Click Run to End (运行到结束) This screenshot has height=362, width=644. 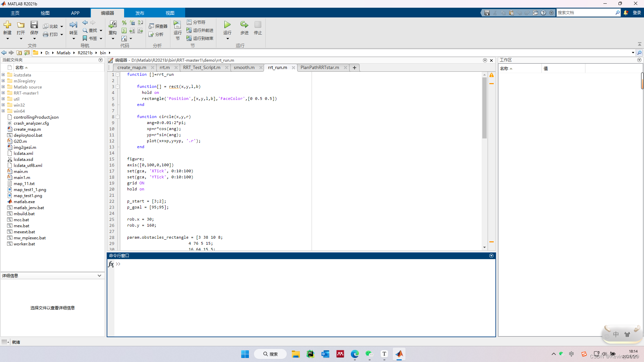point(200,38)
